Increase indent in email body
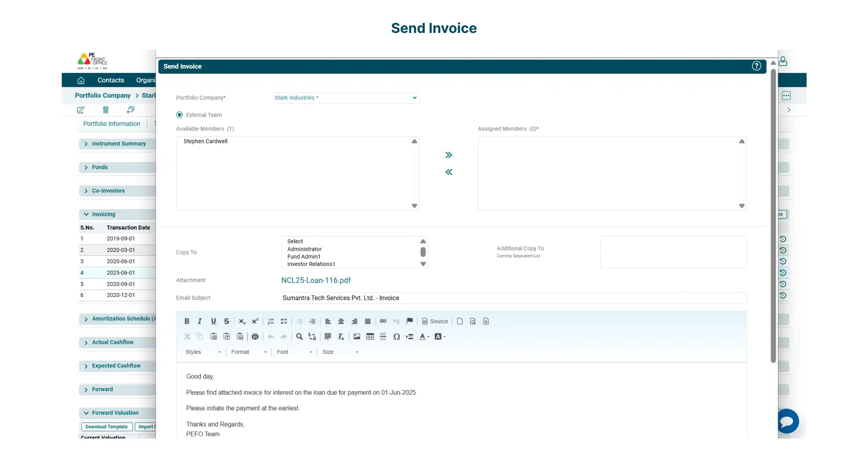 tap(313, 321)
